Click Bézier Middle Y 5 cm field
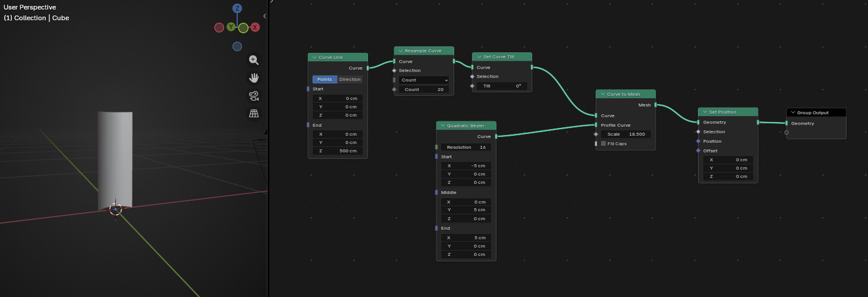The width and height of the screenshot is (868, 297). click(466, 210)
